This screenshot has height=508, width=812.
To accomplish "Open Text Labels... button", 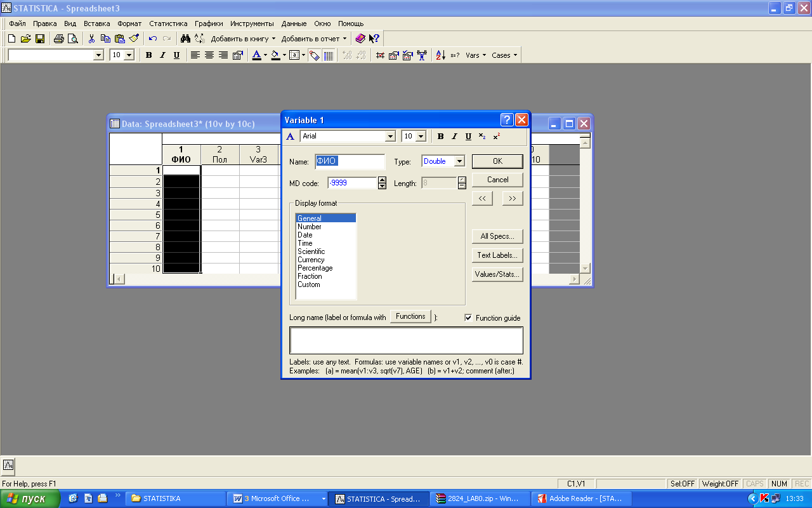I will (x=497, y=255).
